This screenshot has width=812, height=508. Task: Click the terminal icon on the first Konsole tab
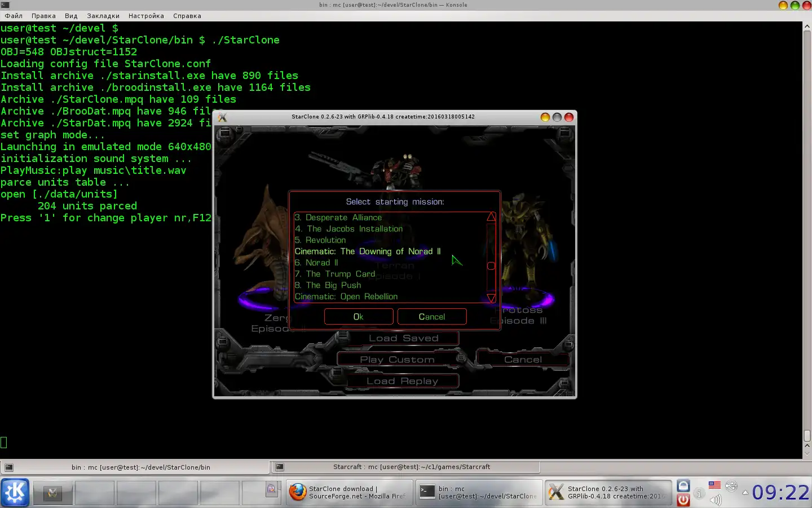[x=9, y=467]
